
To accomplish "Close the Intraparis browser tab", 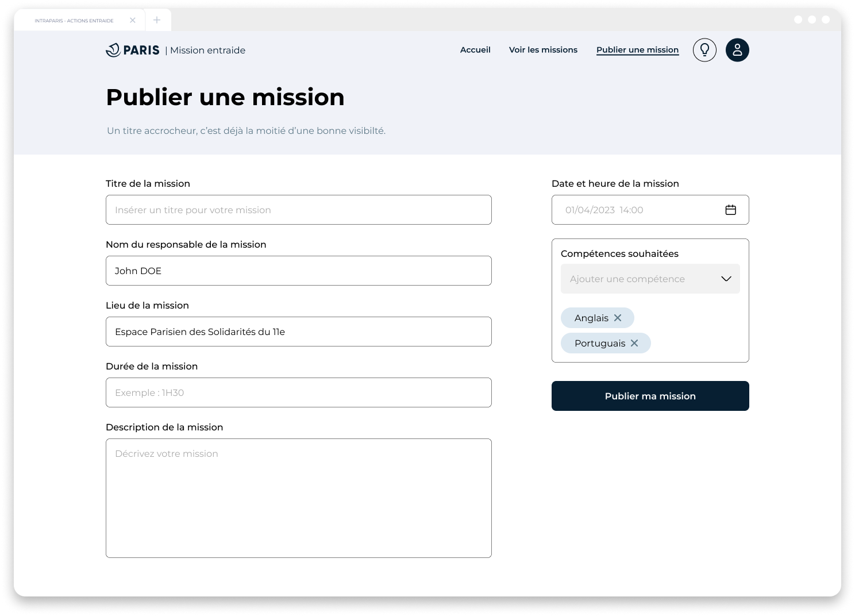I will coord(133,20).
